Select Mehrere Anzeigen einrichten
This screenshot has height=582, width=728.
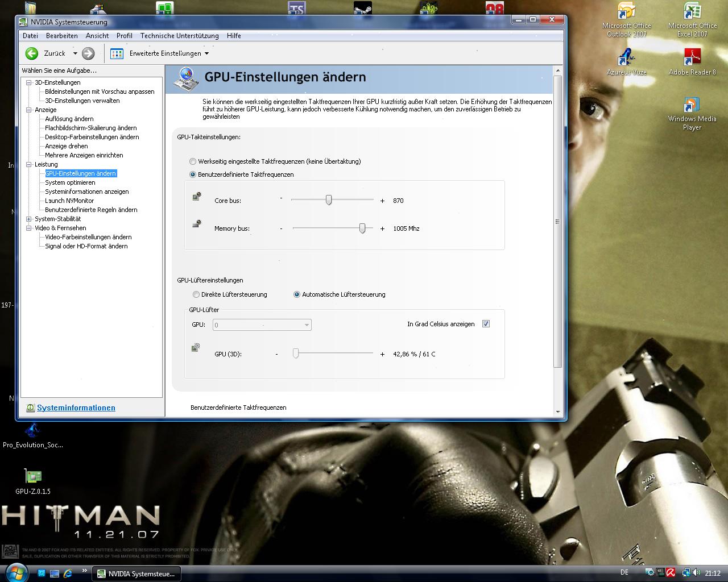(x=84, y=155)
